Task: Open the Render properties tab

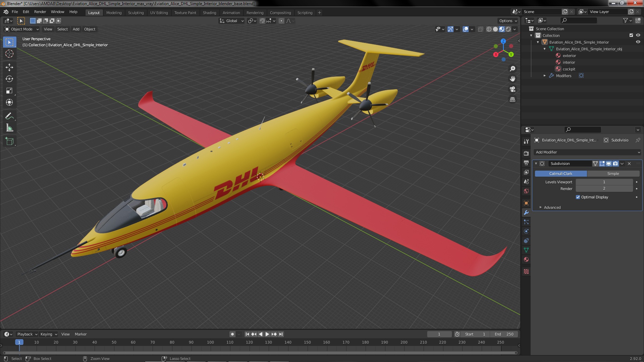Action: (x=526, y=153)
